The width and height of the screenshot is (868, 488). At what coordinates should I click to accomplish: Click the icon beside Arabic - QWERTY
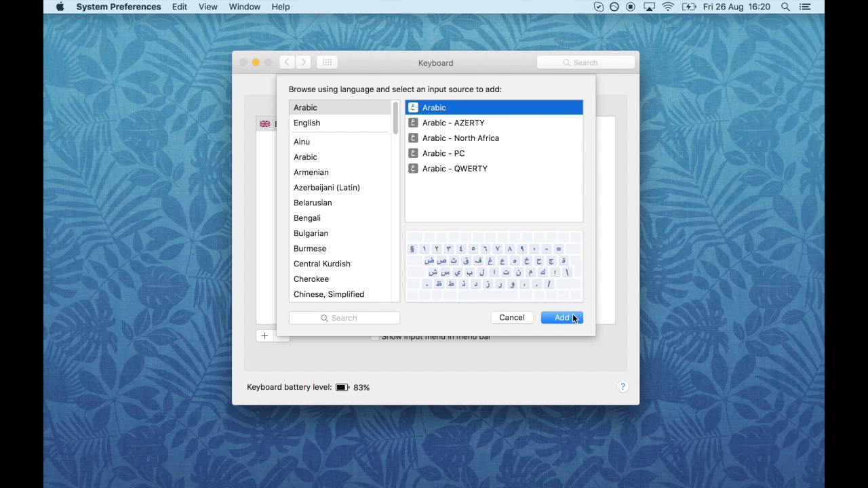click(x=413, y=168)
